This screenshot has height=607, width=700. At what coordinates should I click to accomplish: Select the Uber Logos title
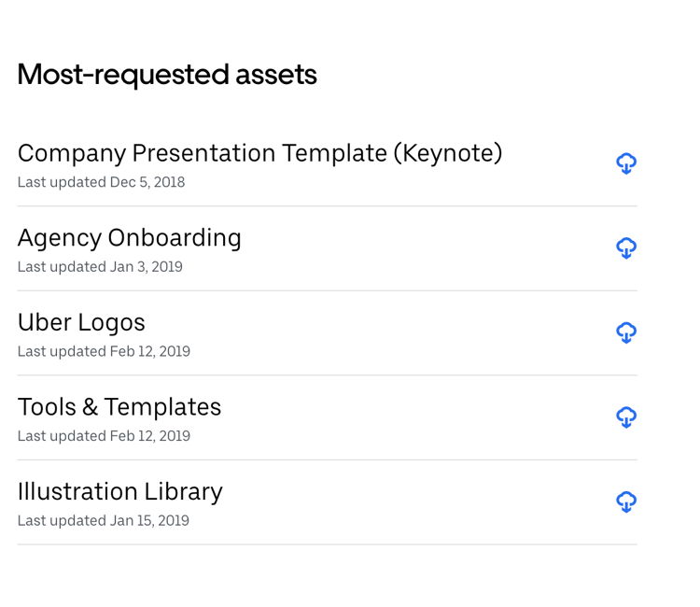pos(81,322)
